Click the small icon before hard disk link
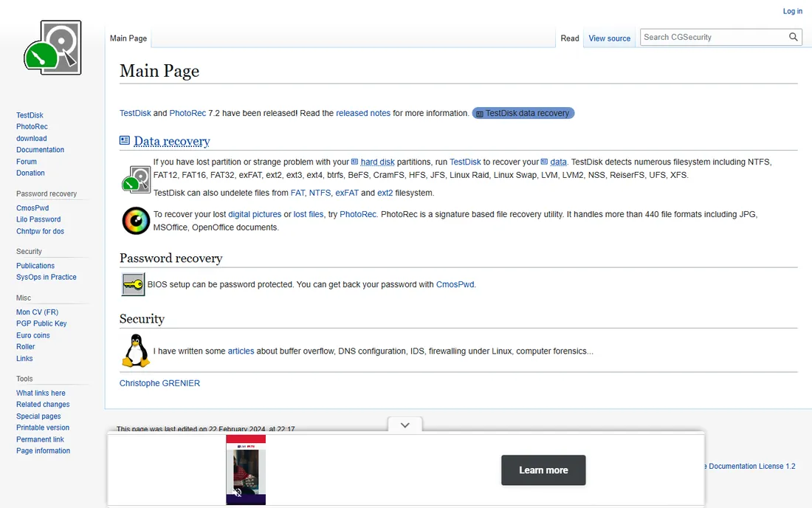812x508 pixels. coord(355,162)
